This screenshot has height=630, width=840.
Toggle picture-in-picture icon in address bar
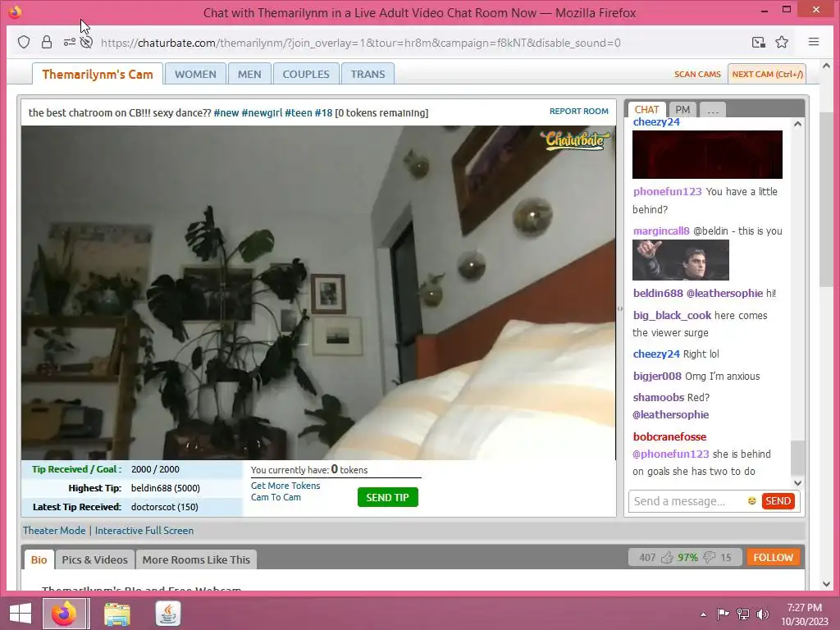(758, 43)
